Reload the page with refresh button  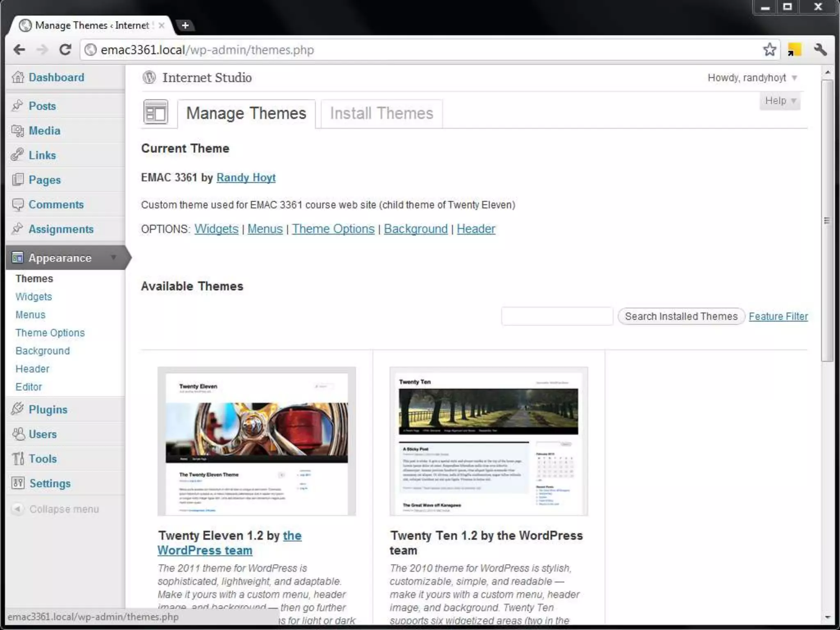(65, 50)
